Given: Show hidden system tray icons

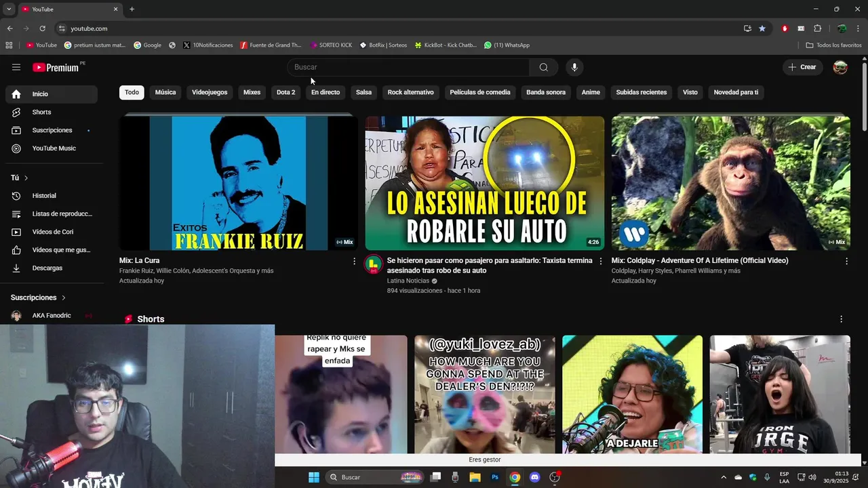Looking at the screenshot, I should [723, 477].
